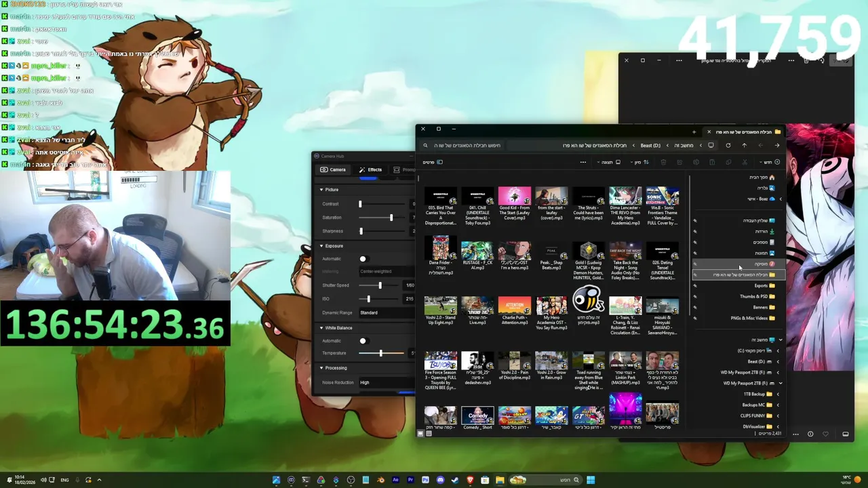
Task: Open the New dropdown in Explorer
Action: (x=768, y=162)
